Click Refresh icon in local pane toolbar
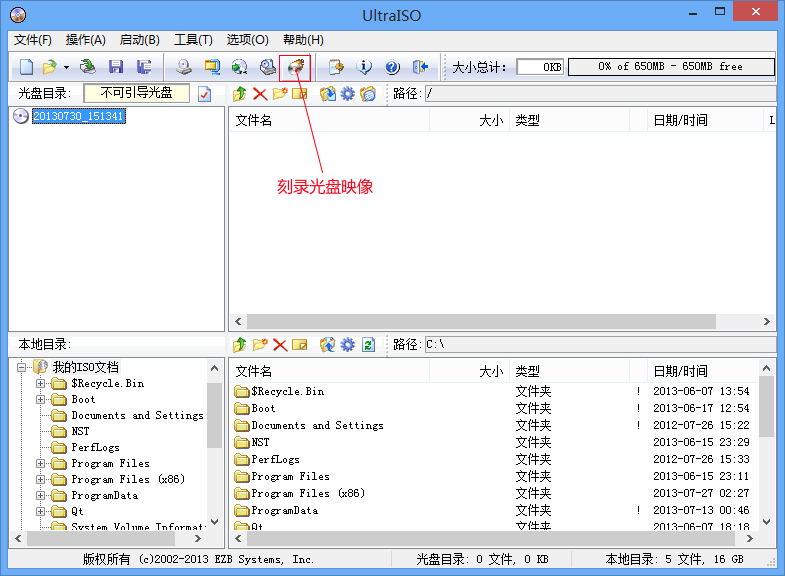This screenshot has width=785, height=576. 368,345
